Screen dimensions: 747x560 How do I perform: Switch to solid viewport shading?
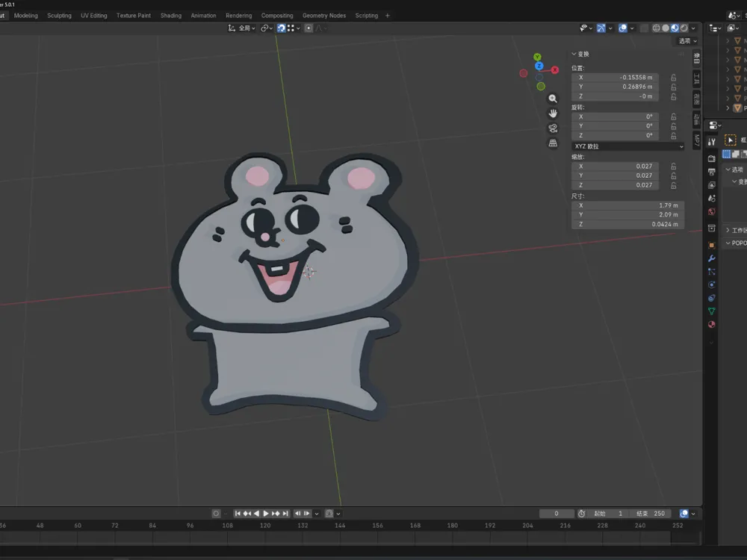click(666, 28)
